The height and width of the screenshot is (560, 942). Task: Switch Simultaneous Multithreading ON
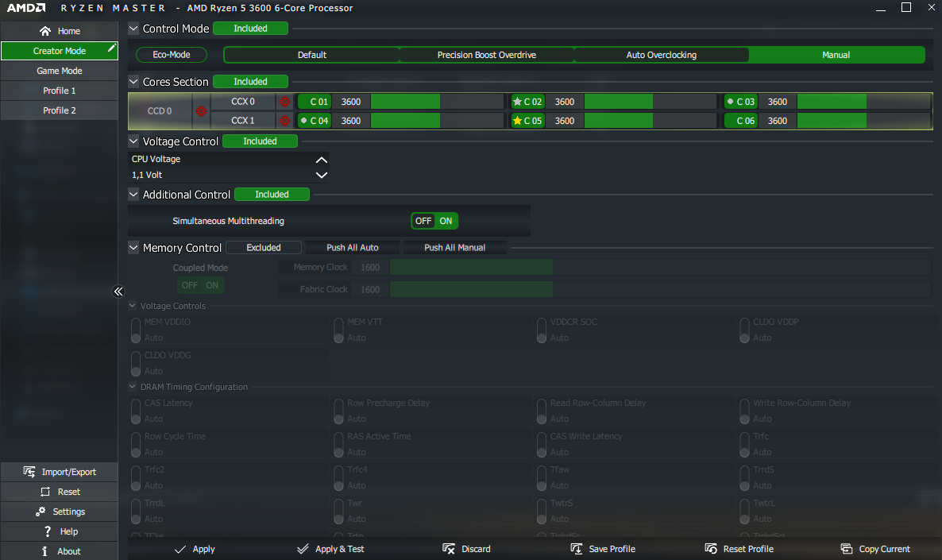tap(446, 221)
